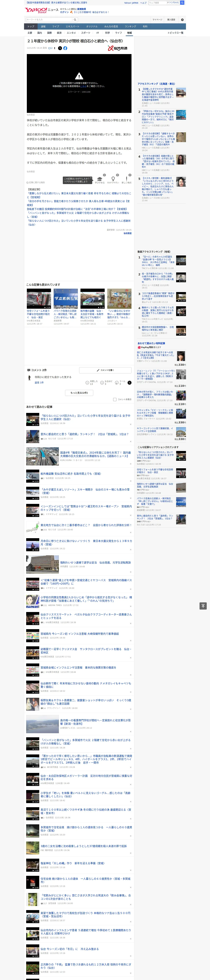210x980 pixels.
Task: Open video ranking item 3 コロナ後遺症患者
Action: tap(162, 297)
